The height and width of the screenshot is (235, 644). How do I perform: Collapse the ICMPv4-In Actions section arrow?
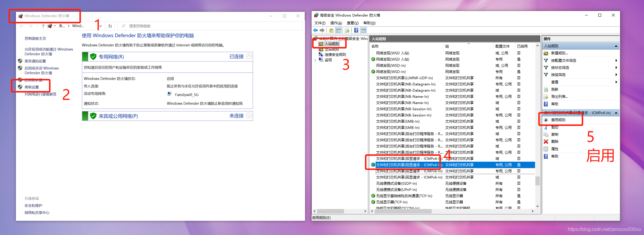tap(616, 113)
